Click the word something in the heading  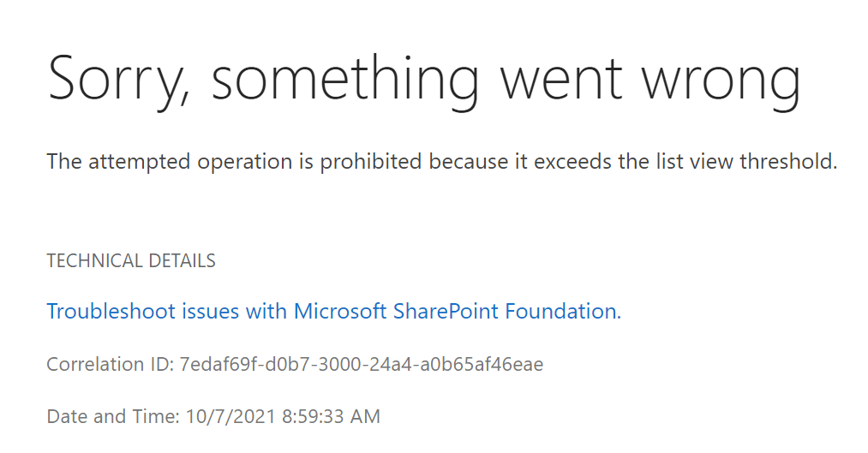click(344, 80)
